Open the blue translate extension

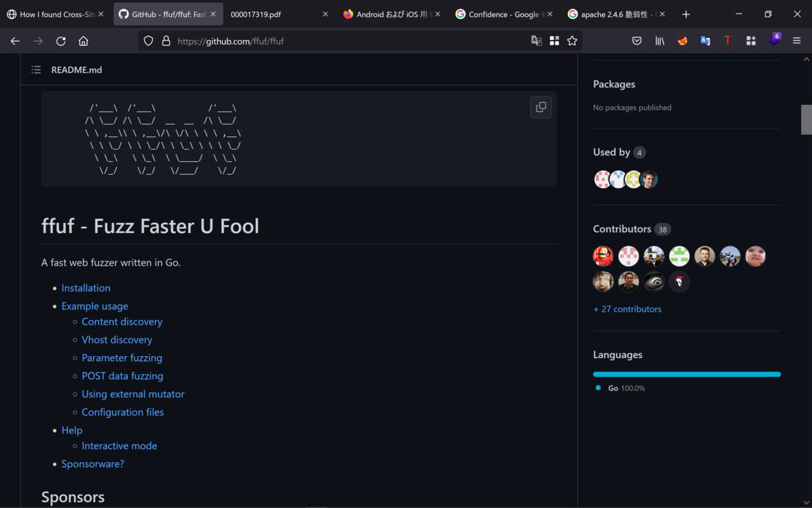tap(705, 41)
